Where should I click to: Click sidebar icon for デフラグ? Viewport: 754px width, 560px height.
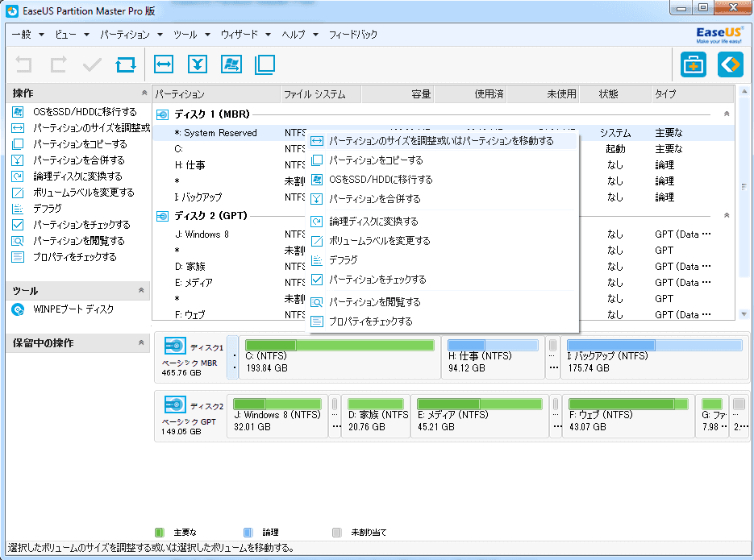[18, 209]
